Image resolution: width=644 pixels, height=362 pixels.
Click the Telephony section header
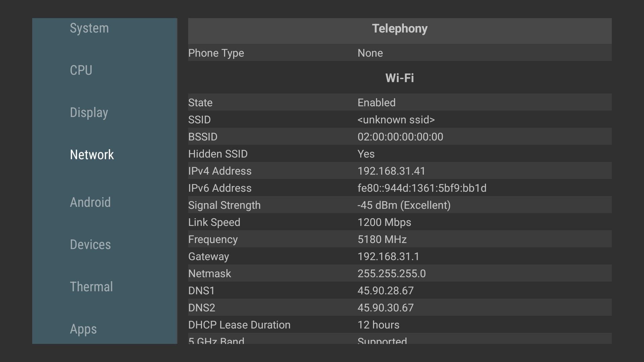coord(399,29)
